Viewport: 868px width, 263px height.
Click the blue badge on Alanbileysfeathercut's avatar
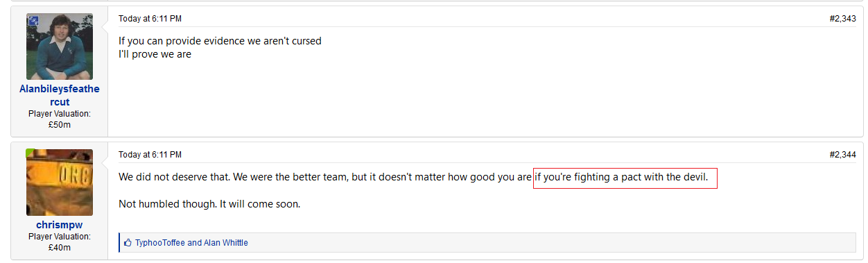(32, 19)
